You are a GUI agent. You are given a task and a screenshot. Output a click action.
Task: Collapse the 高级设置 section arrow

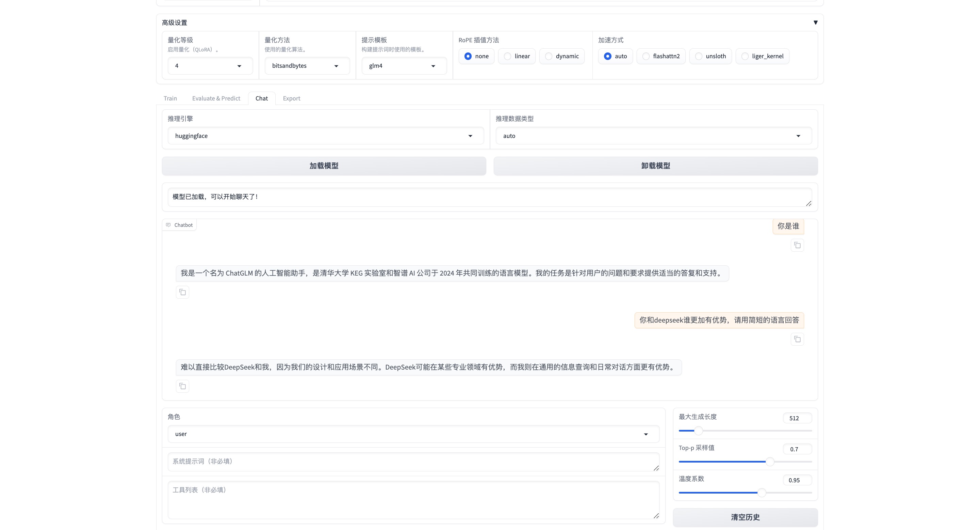[815, 22]
